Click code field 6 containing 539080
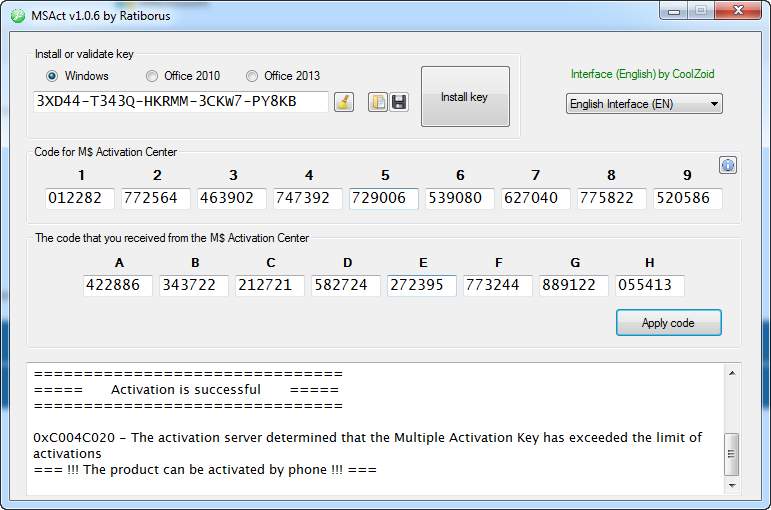Viewport: 771px width, 510px height. coord(460,198)
